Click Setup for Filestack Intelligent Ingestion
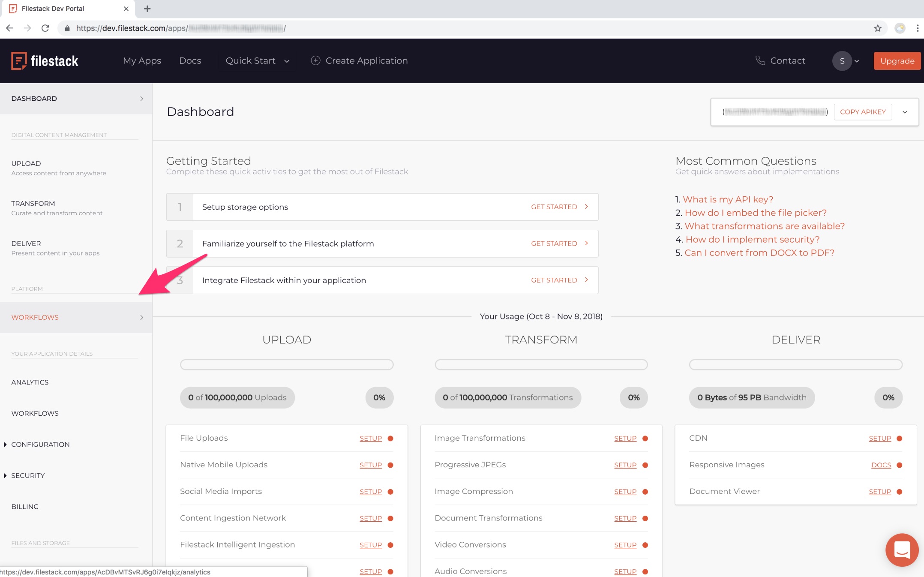The image size is (924, 577). click(371, 545)
